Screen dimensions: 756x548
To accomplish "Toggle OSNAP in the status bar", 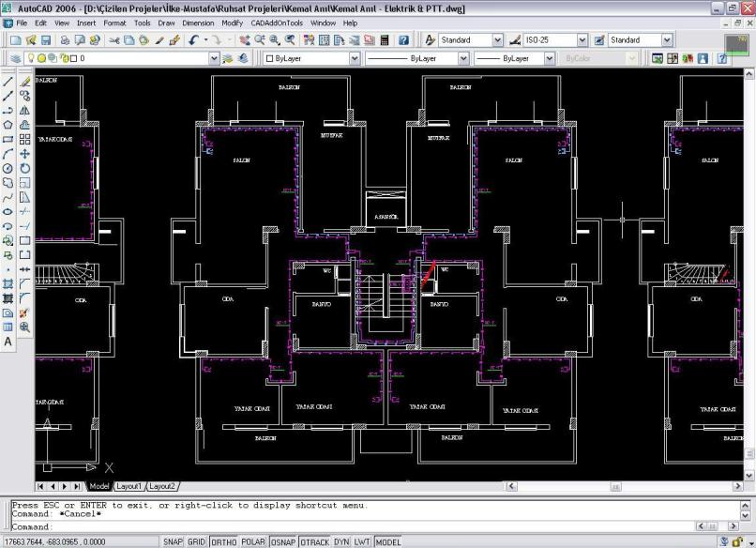I will 282,542.
